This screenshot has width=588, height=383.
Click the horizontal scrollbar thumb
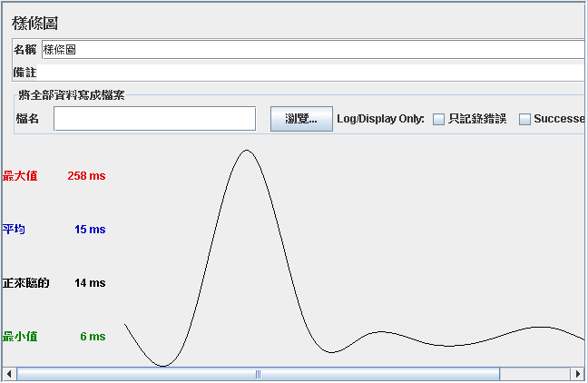point(259,374)
